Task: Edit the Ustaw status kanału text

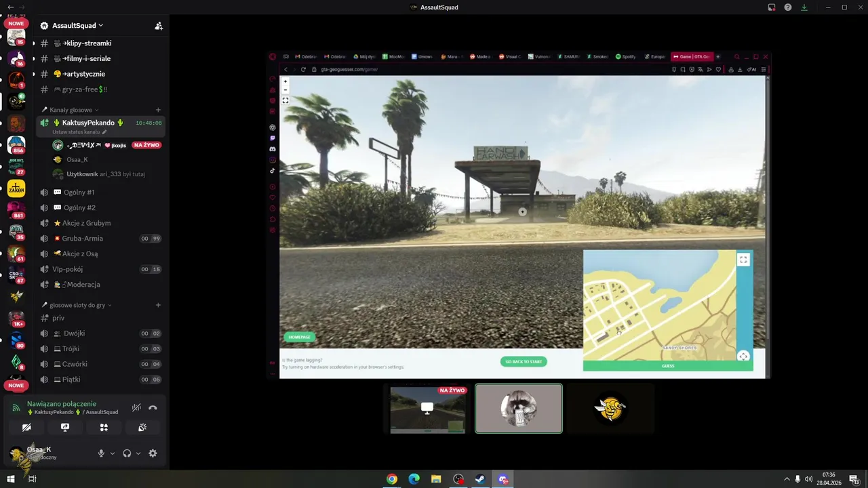Action: 79,132
